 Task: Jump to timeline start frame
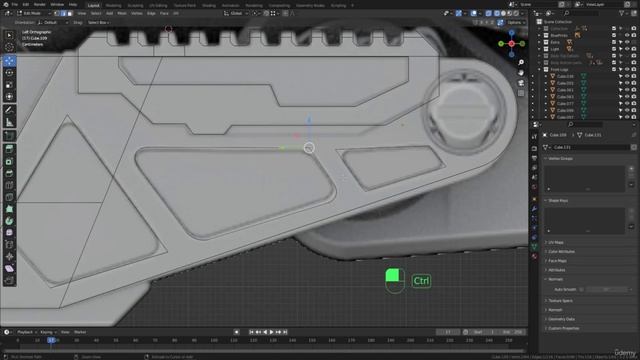tap(251, 332)
